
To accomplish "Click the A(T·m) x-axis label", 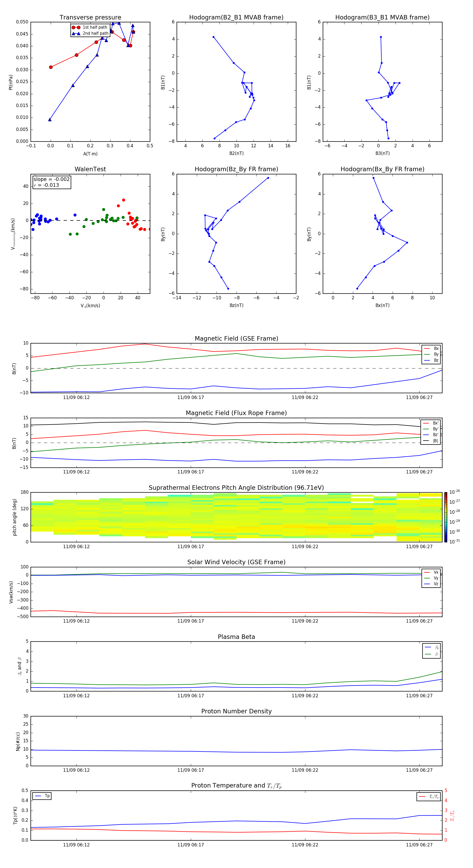I will point(90,154).
